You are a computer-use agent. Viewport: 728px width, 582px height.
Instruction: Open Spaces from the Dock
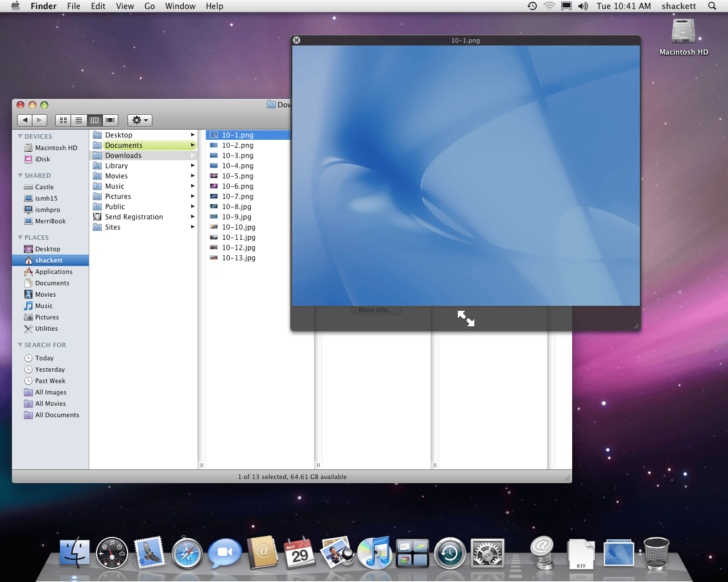412,553
